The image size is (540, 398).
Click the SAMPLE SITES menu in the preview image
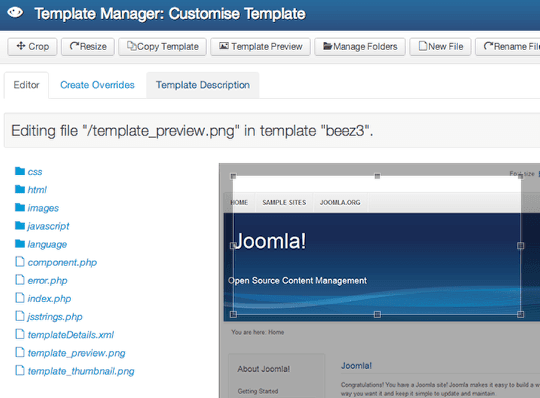tap(284, 202)
